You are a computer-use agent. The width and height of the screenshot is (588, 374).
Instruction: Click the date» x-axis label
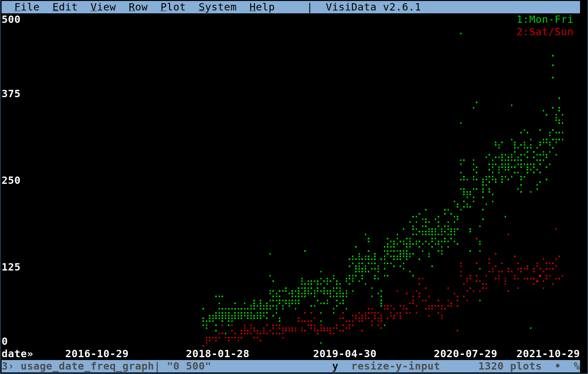17,354
